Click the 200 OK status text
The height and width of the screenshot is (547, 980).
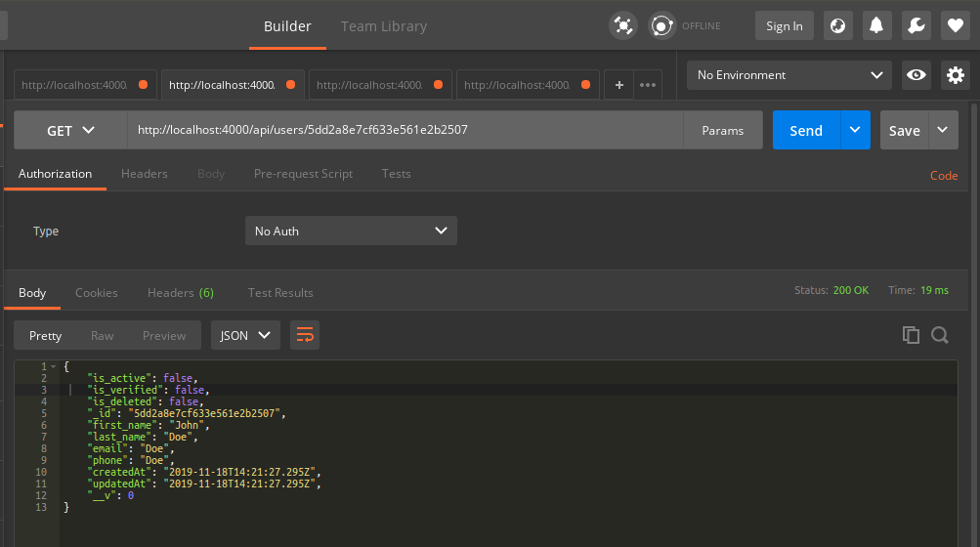(851, 290)
